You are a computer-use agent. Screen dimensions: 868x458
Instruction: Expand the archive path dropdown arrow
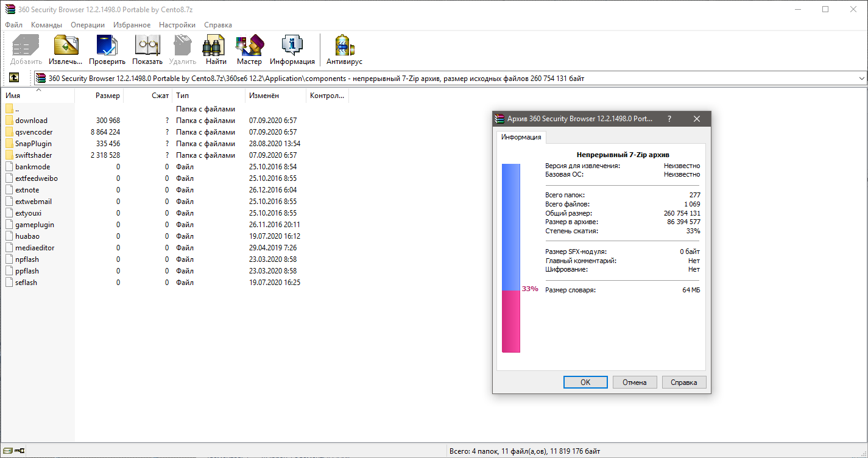click(861, 79)
